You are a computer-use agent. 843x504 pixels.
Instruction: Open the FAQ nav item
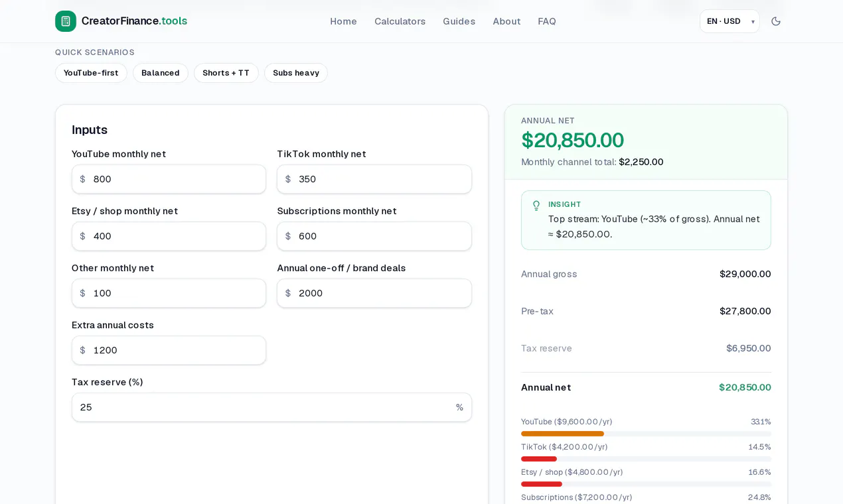pos(547,21)
